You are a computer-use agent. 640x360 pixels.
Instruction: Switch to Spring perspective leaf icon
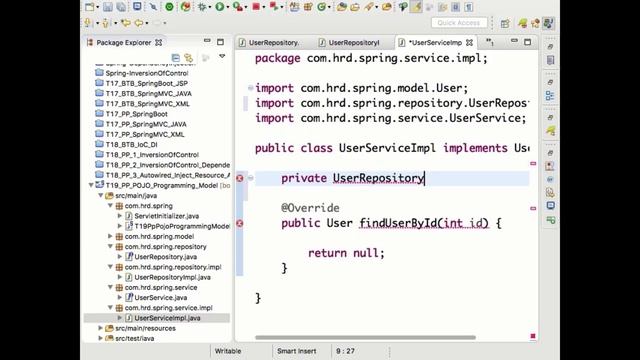pyautogui.click(x=522, y=23)
